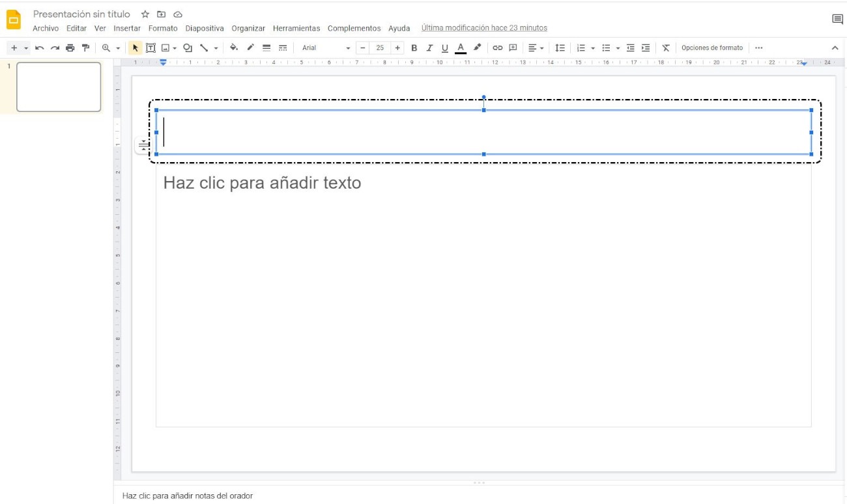Open the Editar menu

(76, 29)
